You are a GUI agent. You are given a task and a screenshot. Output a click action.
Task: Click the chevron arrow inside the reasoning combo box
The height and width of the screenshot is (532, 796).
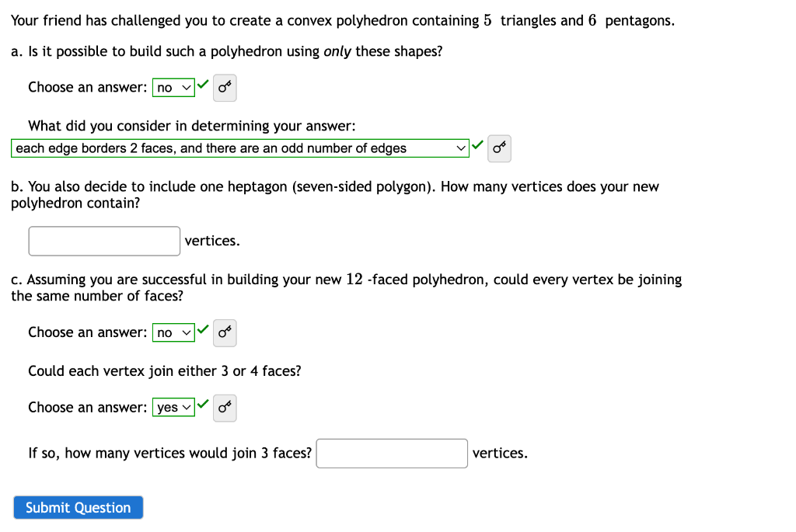click(x=459, y=148)
